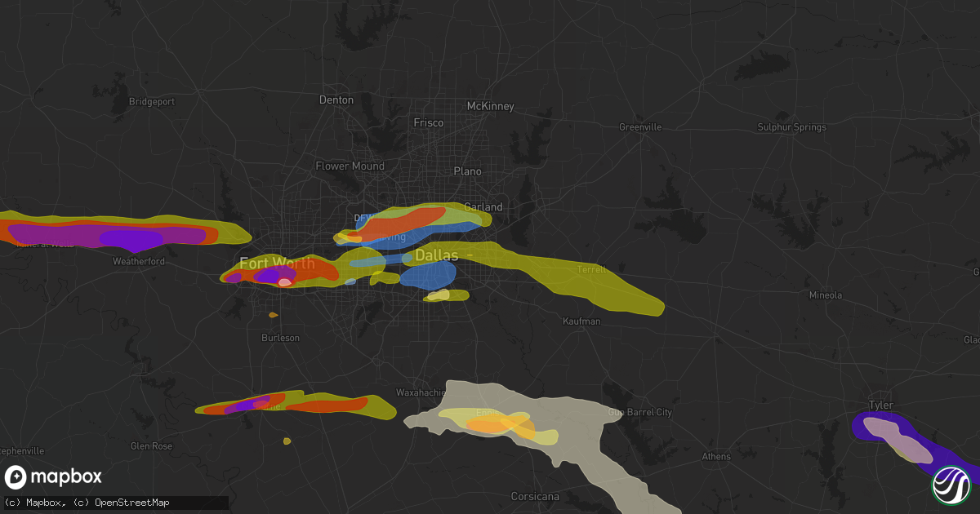The image size is (980, 514).
Task: Click the purple hail core west of Weatherford
Action: 131,239
